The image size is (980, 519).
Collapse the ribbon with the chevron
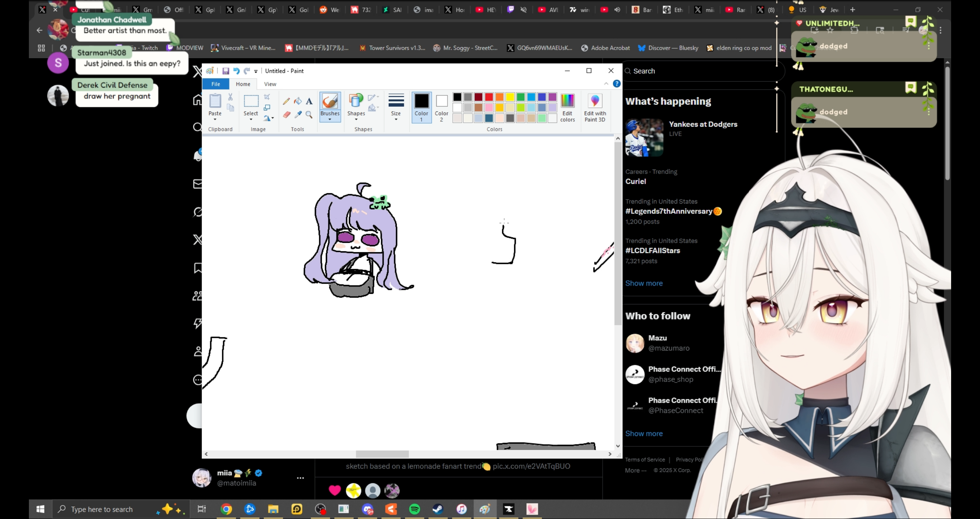click(606, 84)
